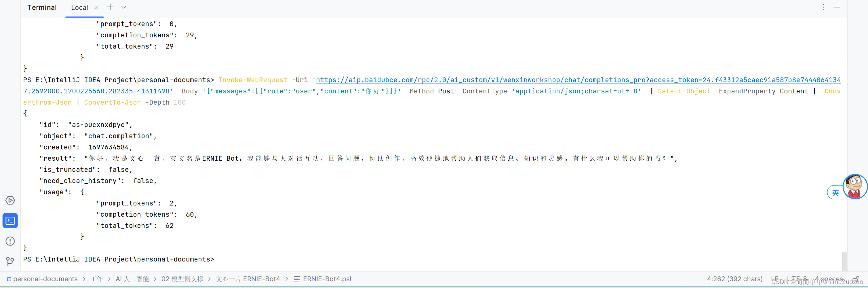Click the "id": "as-pucxnxdpyc" line
Viewport: 868px width, 288px height.
(x=86, y=125)
